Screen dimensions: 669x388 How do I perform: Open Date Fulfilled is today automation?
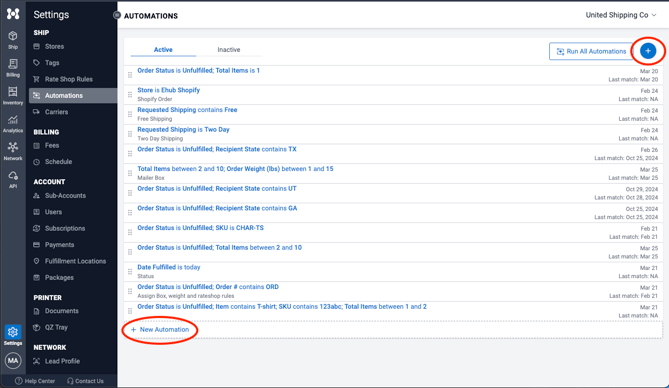point(169,267)
